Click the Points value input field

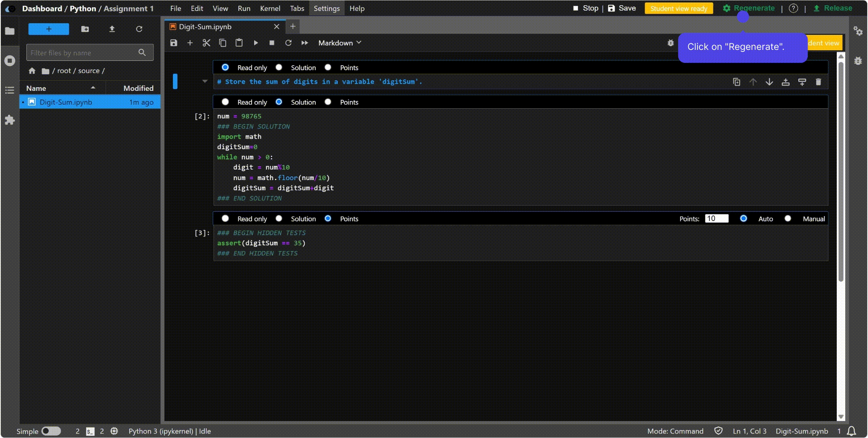click(717, 219)
